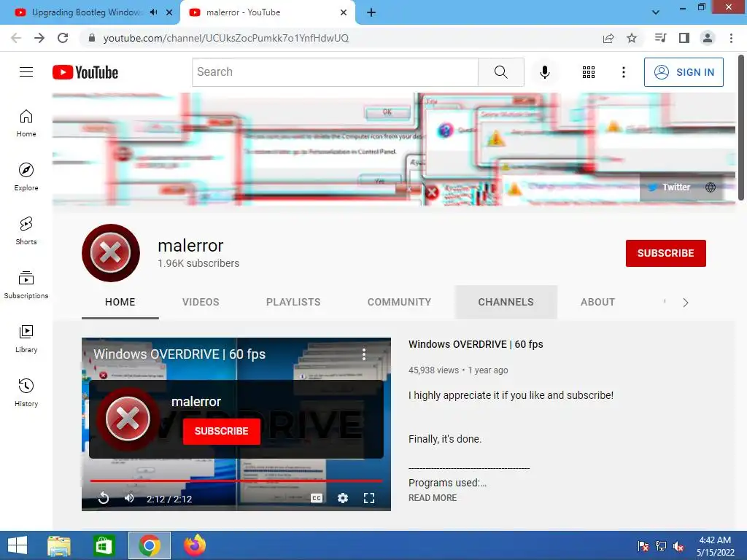Viewport: 747px width, 560px height.
Task: Expand description with READ MORE
Action: click(433, 497)
